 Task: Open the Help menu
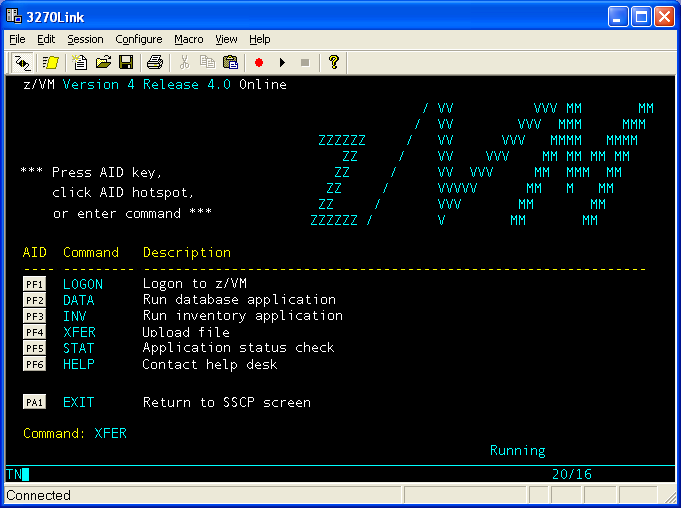[x=259, y=39]
